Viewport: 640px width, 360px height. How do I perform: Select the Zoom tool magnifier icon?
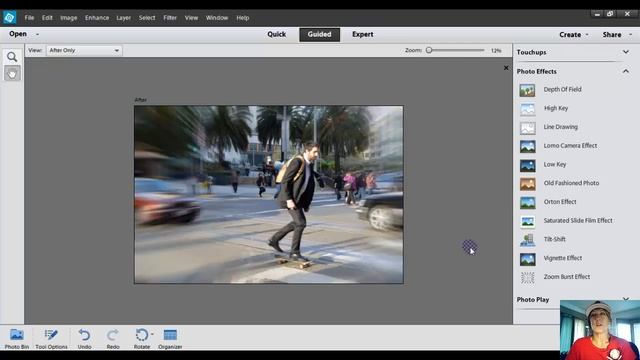tap(12, 57)
